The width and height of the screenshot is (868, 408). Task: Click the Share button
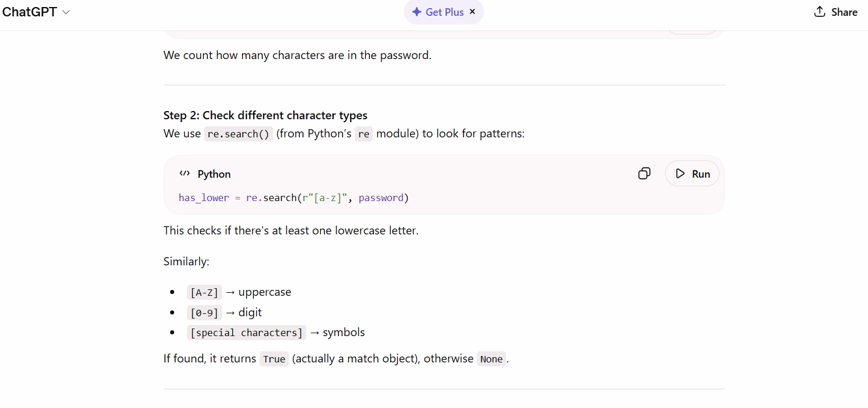(836, 12)
